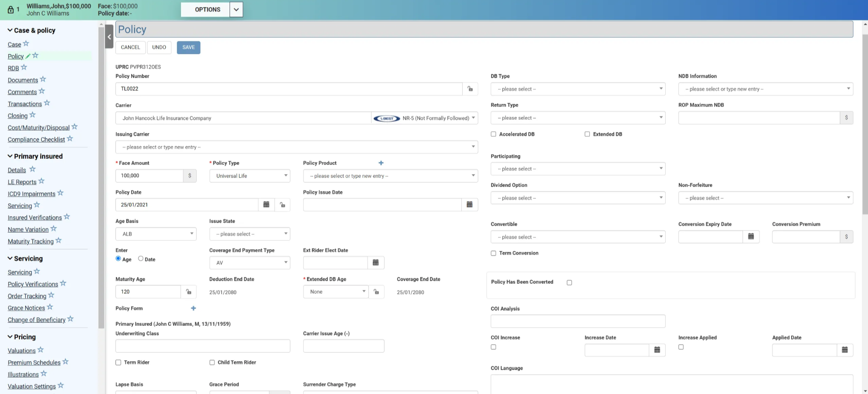Click the lock icon beside Maturity Age
The width and height of the screenshot is (868, 394).
click(189, 292)
